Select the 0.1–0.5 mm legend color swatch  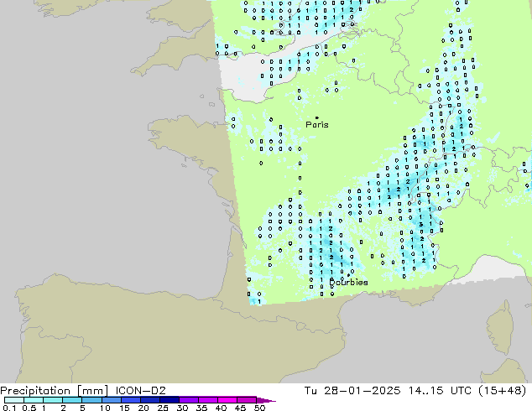14,400
